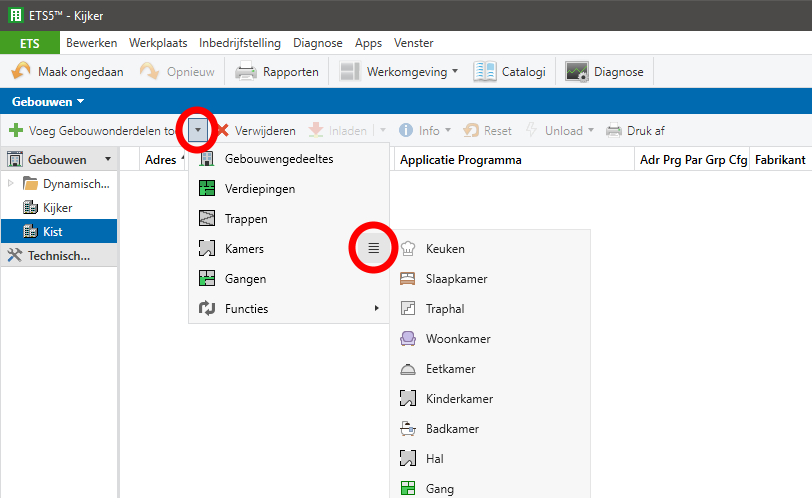Viewport: 812px width, 498px height.
Task: Open the Voeg Gebouwonderdelen dropdown arrow
Action: tap(199, 131)
